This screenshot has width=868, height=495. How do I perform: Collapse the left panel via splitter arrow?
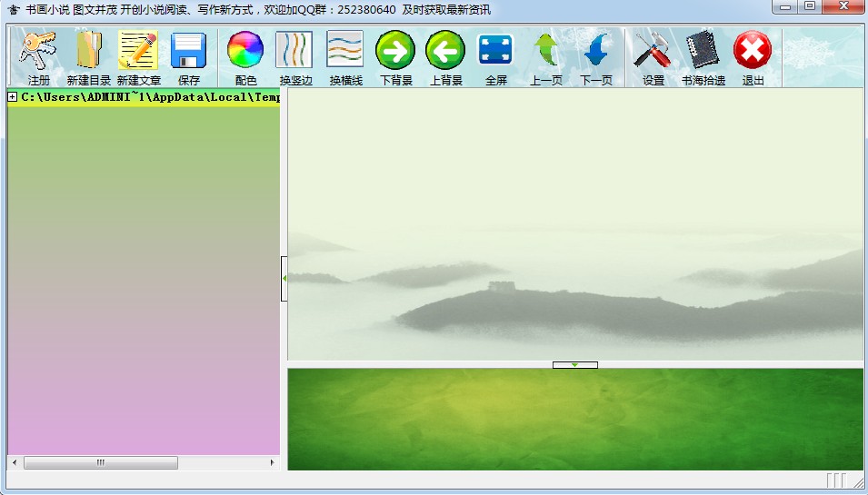click(x=284, y=279)
